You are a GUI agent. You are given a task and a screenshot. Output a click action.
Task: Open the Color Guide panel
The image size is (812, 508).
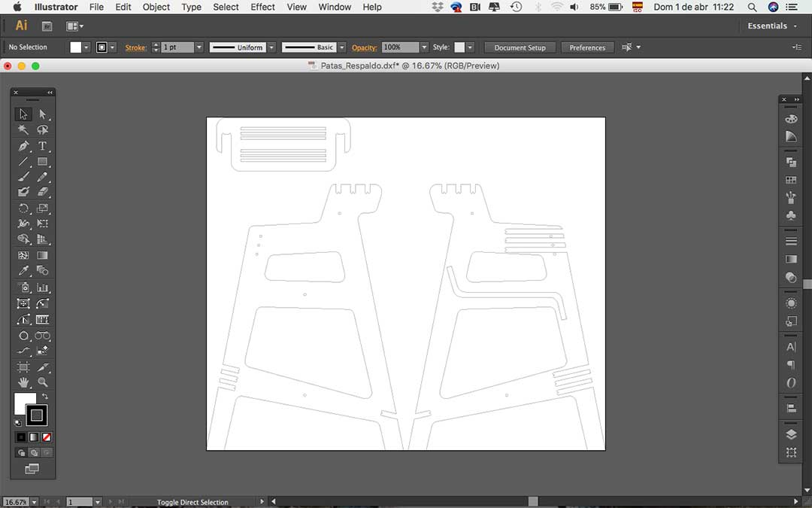coord(791,136)
